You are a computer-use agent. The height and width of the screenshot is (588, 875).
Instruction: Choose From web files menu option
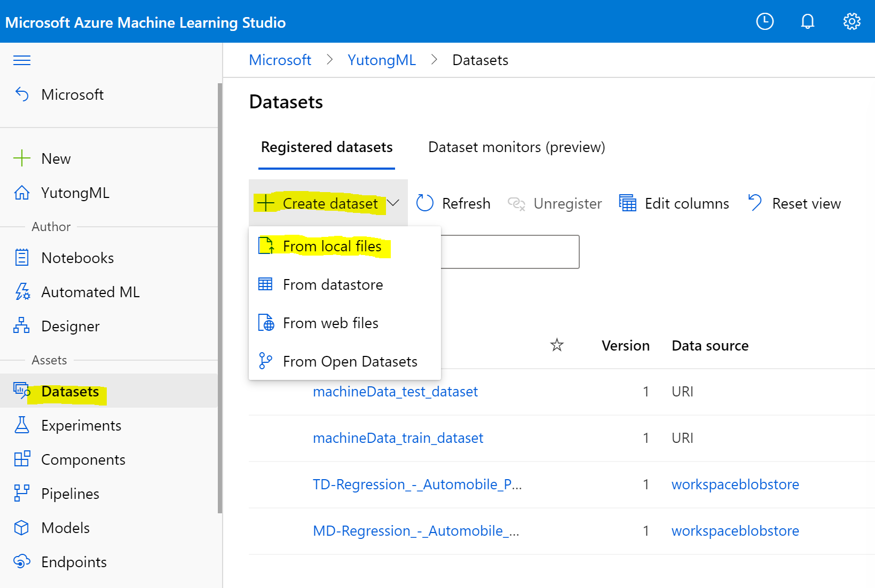tap(345, 323)
